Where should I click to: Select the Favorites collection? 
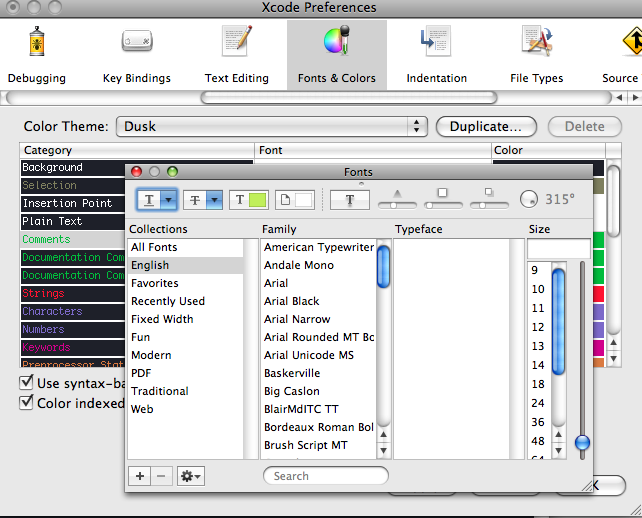[x=185, y=283]
